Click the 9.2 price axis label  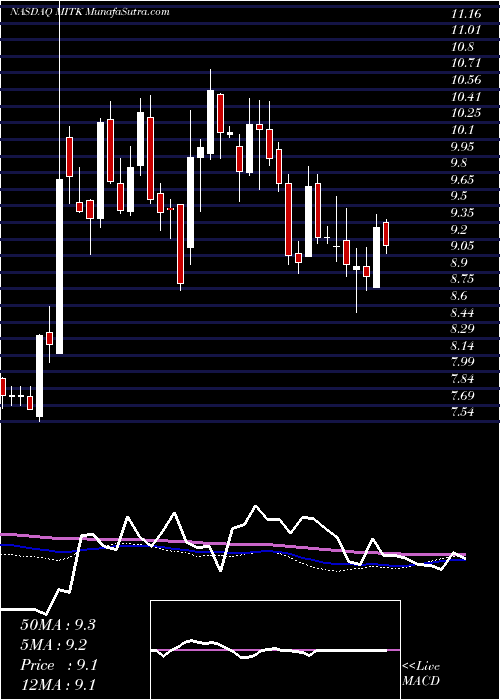[461, 229]
